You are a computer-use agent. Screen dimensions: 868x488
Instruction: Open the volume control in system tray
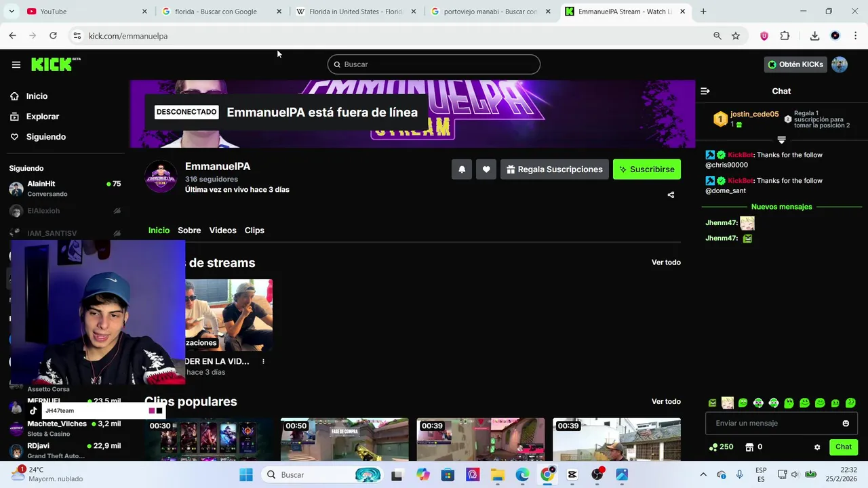coord(794,474)
